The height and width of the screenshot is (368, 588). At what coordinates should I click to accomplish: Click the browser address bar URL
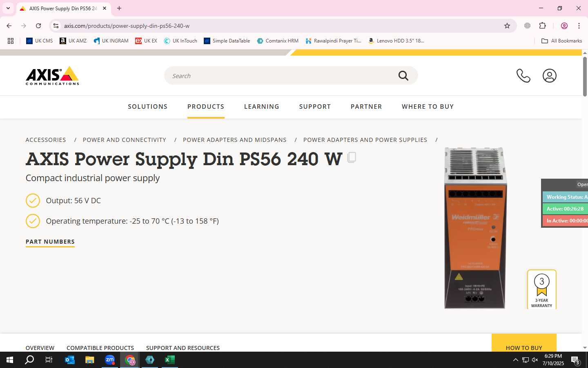(127, 26)
